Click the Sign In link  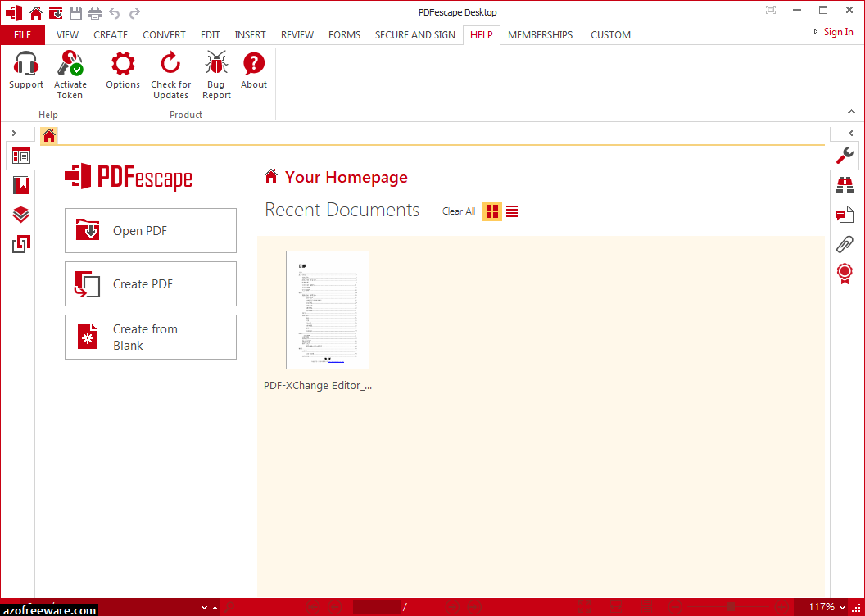838,32
